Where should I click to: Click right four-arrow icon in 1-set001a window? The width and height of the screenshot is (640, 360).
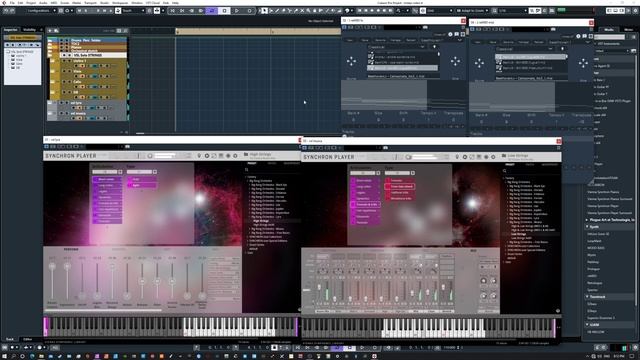(x=455, y=61)
